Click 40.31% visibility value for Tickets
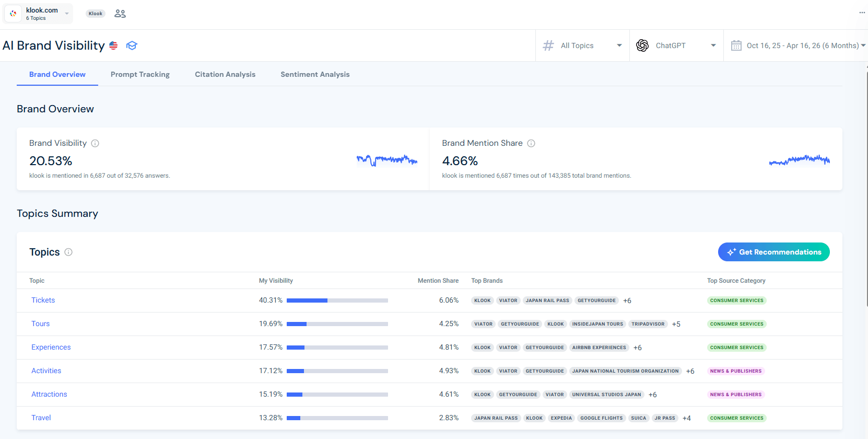The image size is (868, 439). click(x=271, y=300)
